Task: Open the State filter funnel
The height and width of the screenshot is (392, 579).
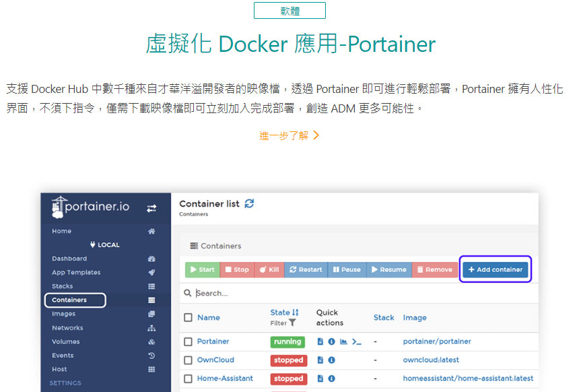Action: pos(292,323)
